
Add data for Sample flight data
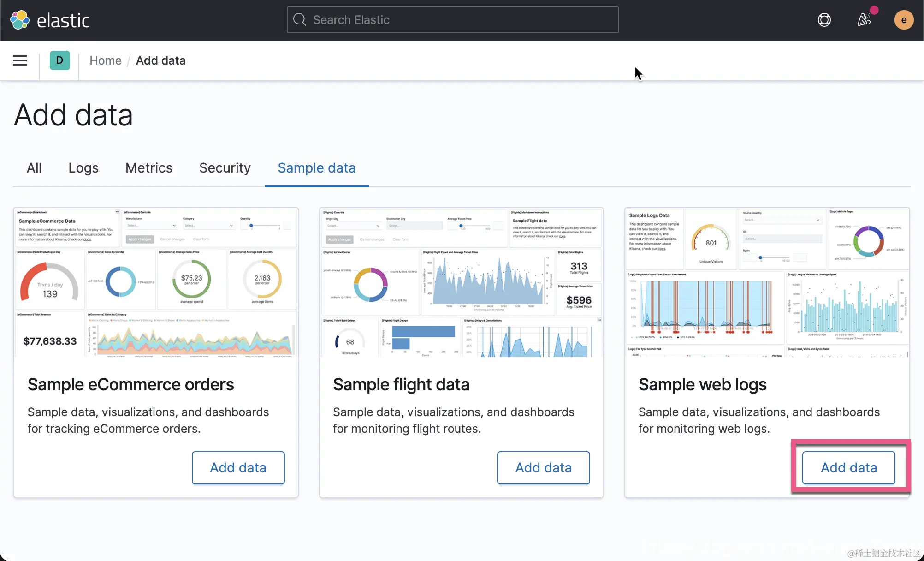click(543, 467)
